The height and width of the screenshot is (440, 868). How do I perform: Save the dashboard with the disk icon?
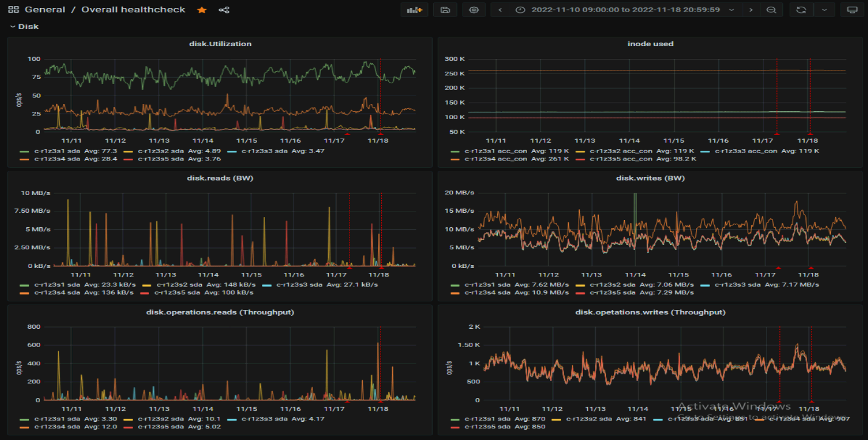click(x=445, y=10)
